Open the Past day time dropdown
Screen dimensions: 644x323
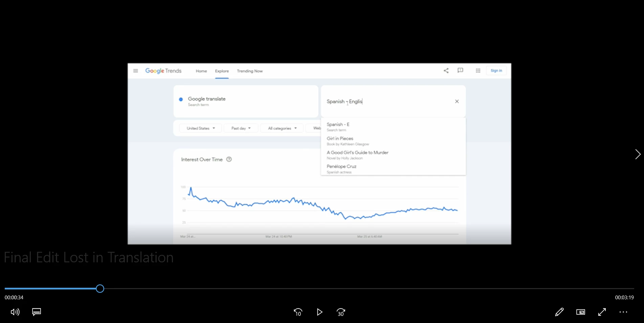point(241,128)
